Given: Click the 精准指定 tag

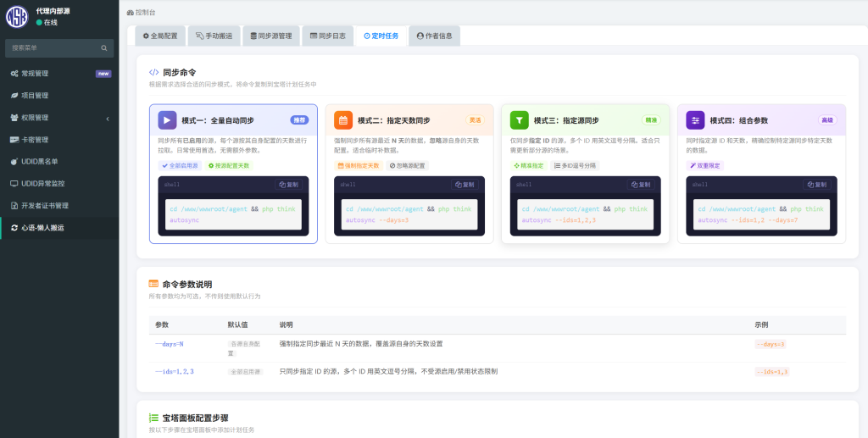Looking at the screenshot, I should pyautogui.click(x=529, y=165).
